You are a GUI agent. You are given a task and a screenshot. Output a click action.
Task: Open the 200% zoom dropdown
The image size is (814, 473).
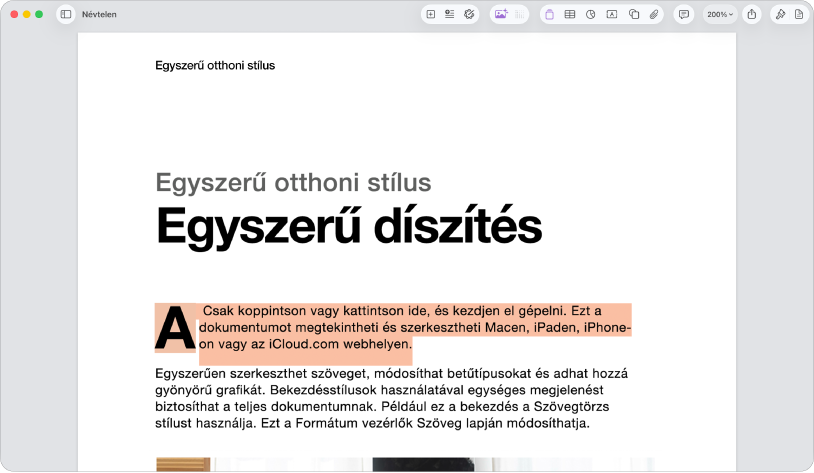click(x=720, y=15)
